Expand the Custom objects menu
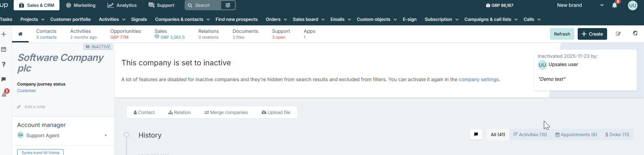 coord(377,19)
